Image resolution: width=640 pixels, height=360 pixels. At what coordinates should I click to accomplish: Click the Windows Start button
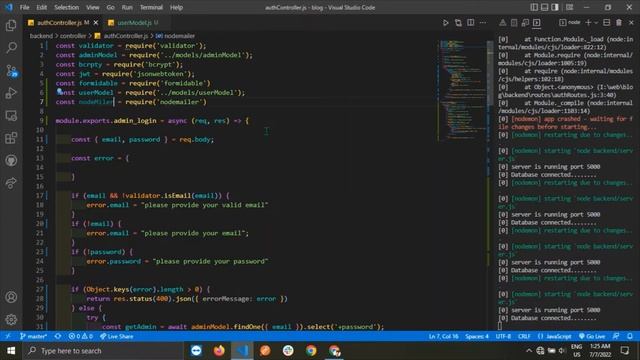tap(11, 351)
